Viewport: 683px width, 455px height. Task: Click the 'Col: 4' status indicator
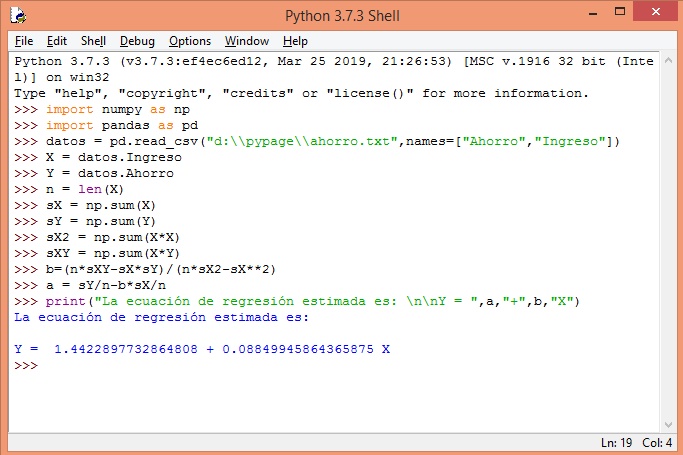click(x=657, y=443)
